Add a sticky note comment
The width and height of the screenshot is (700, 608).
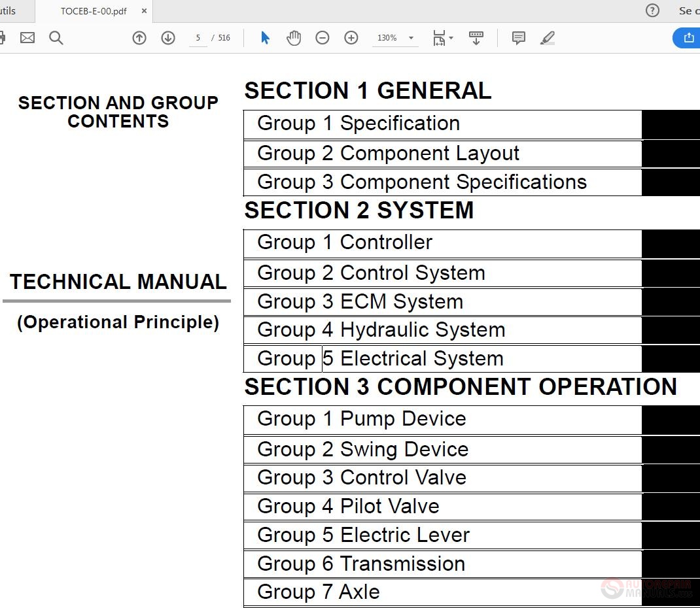(518, 38)
